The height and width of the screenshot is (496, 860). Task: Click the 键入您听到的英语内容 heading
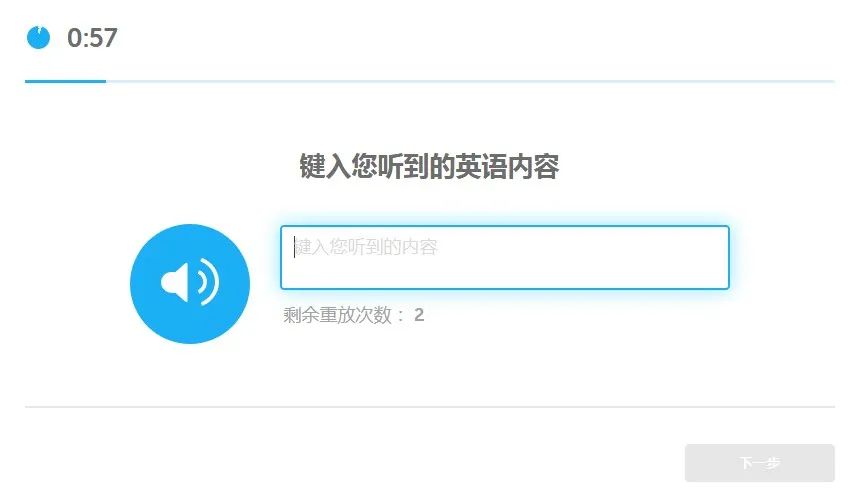click(429, 166)
